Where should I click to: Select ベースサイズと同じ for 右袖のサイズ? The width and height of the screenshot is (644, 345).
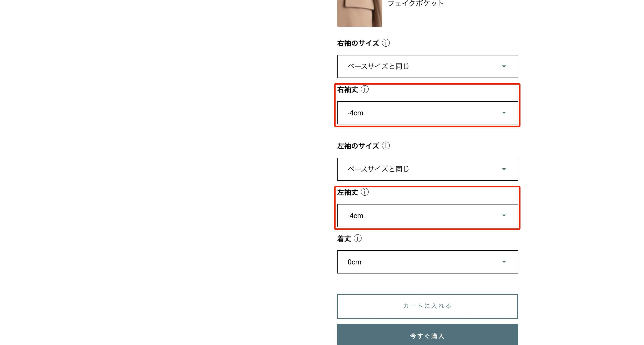427,66
